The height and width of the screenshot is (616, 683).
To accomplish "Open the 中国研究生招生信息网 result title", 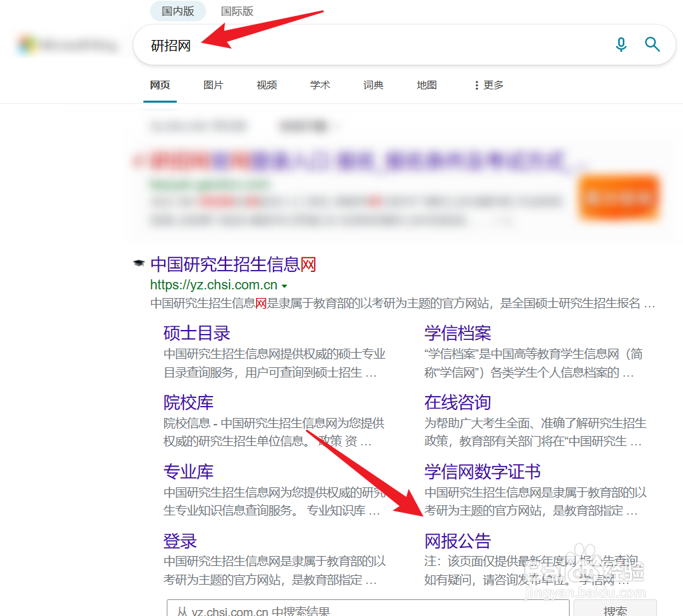I will [x=233, y=264].
